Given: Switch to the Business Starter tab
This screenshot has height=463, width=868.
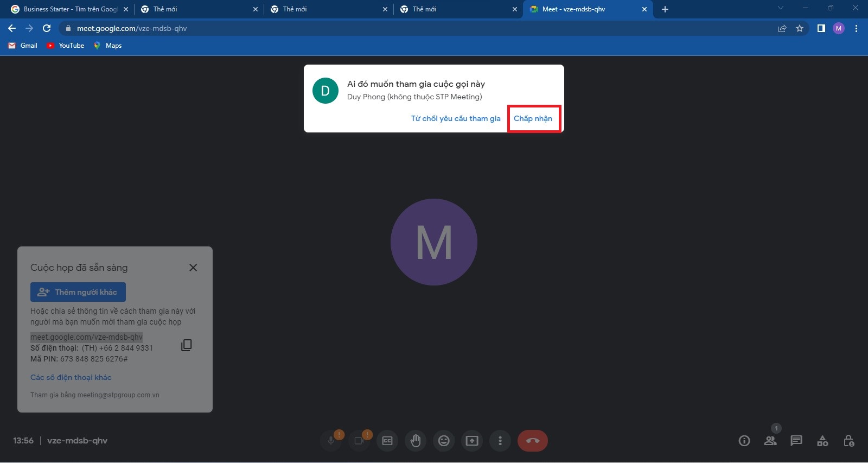Looking at the screenshot, I should coord(69,9).
